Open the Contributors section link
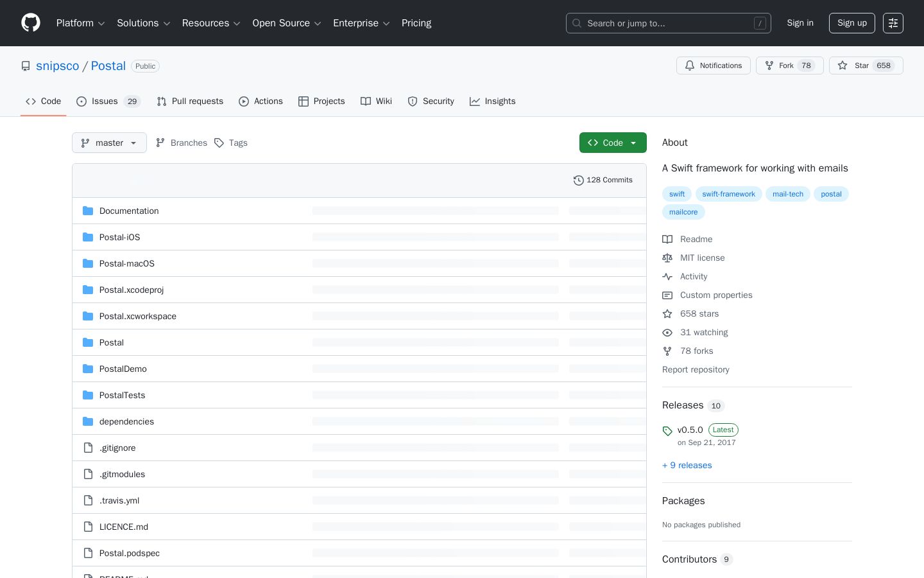This screenshot has width=924, height=578. [697, 559]
